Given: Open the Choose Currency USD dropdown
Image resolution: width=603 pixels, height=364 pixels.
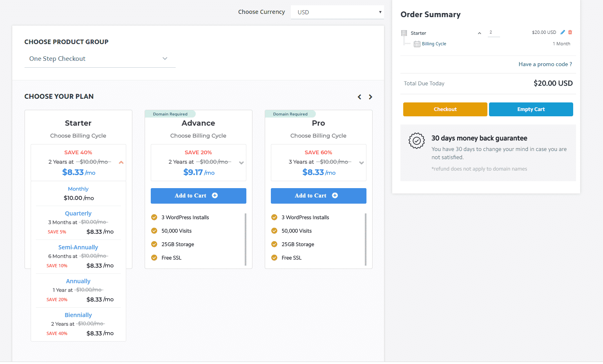Looking at the screenshot, I should [x=337, y=12].
